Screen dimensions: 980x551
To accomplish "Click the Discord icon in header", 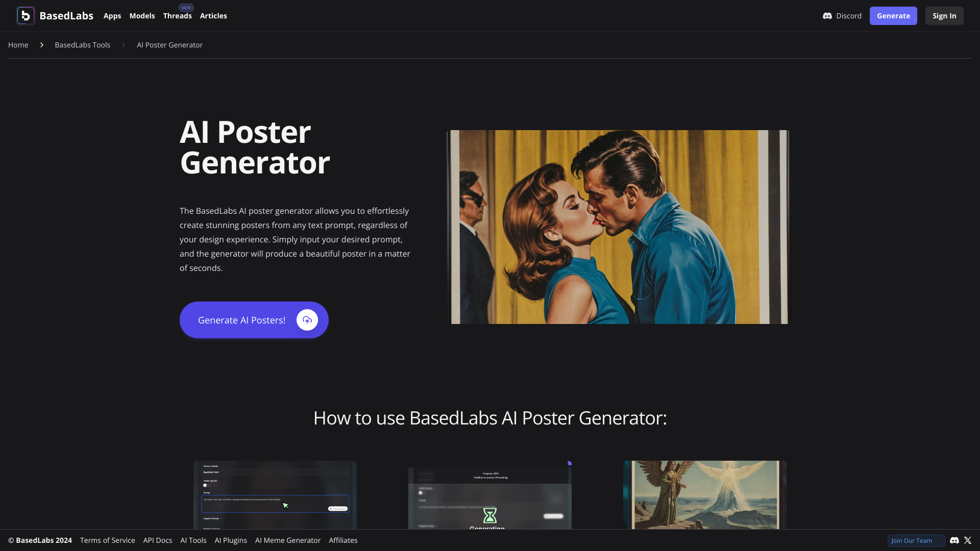I will tap(827, 16).
